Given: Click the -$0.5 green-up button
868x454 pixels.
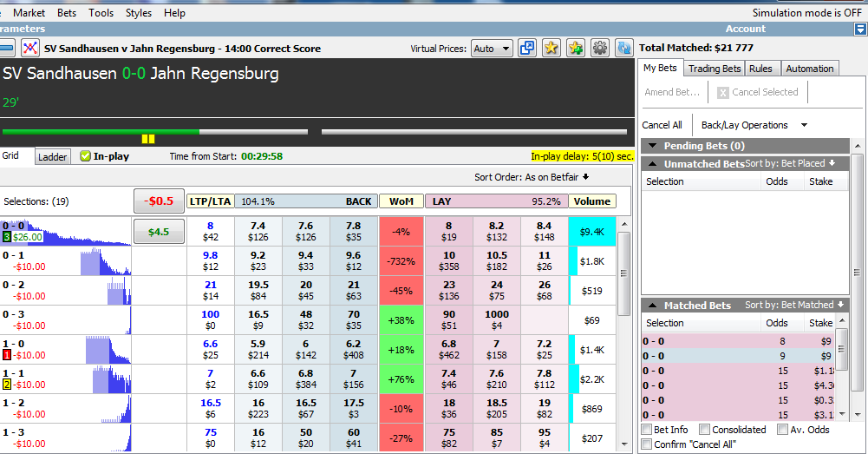Looking at the screenshot, I should point(159,201).
